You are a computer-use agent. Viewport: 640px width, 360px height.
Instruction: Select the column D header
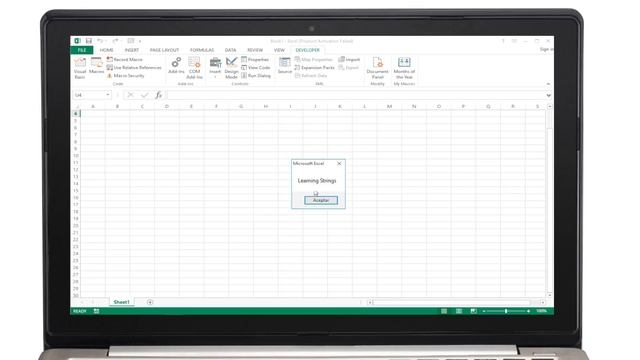coord(167,107)
